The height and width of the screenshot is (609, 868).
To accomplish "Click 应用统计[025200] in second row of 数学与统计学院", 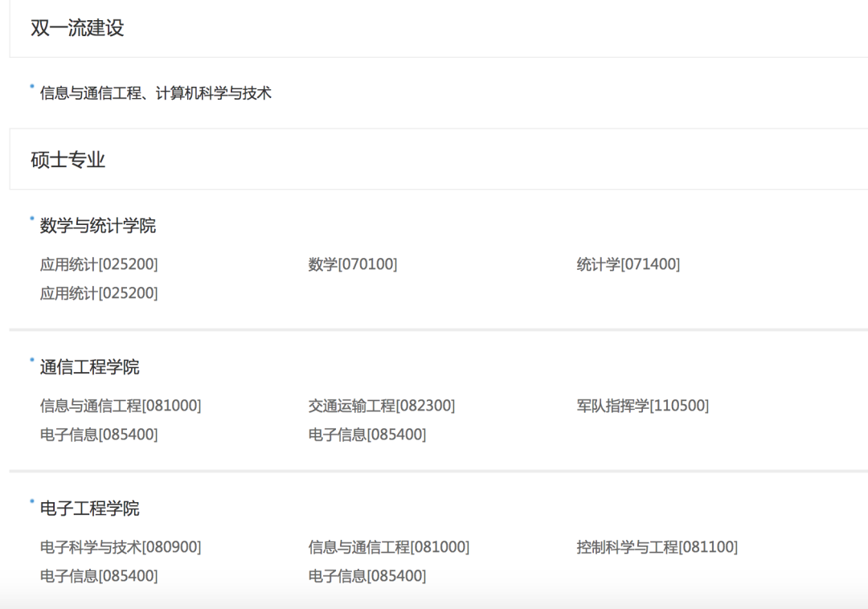I will [x=99, y=293].
